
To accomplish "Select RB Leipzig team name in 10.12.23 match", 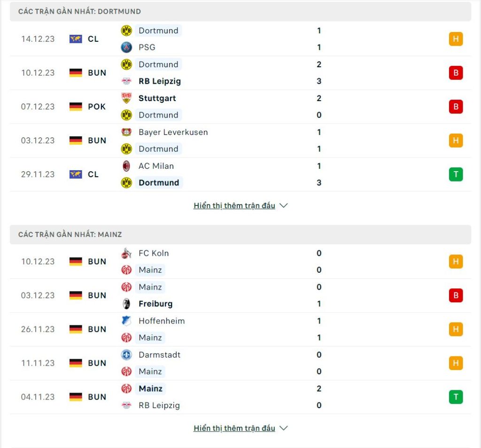I will tap(160, 81).
